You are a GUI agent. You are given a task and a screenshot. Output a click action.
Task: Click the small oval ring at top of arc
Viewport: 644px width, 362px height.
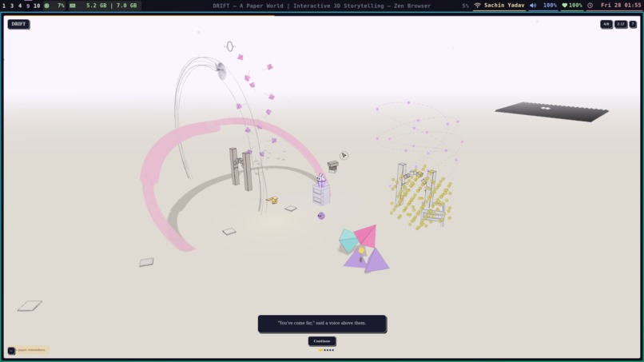pyautogui.click(x=229, y=46)
